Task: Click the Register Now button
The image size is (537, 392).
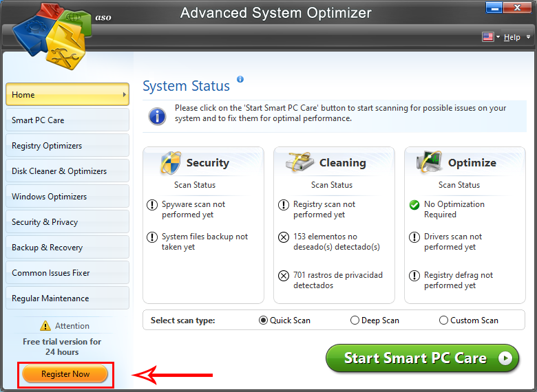Action: pos(65,374)
